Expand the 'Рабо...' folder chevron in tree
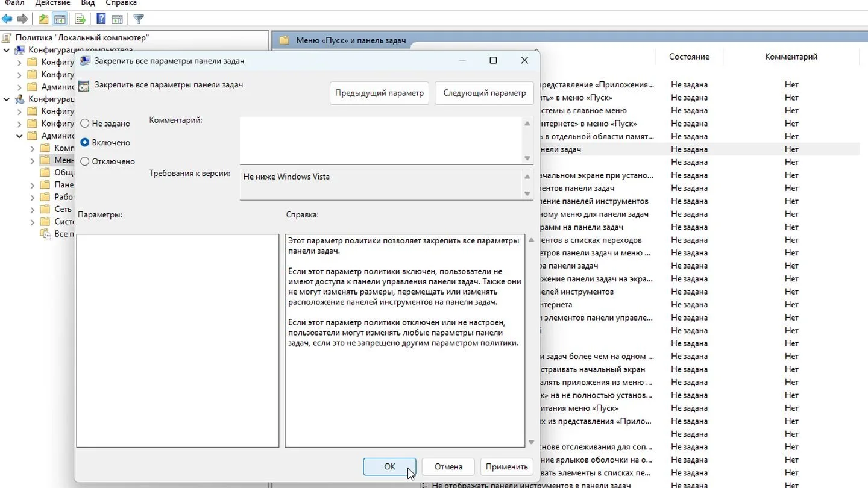Screen dimensions: 868x488 click(33, 197)
